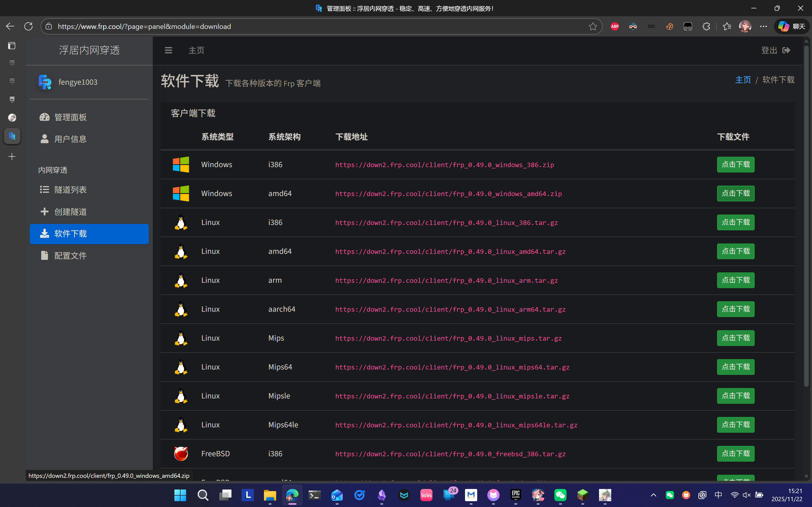This screenshot has height=507, width=812.
Task: Favorite this page with star icon
Action: tap(592, 26)
